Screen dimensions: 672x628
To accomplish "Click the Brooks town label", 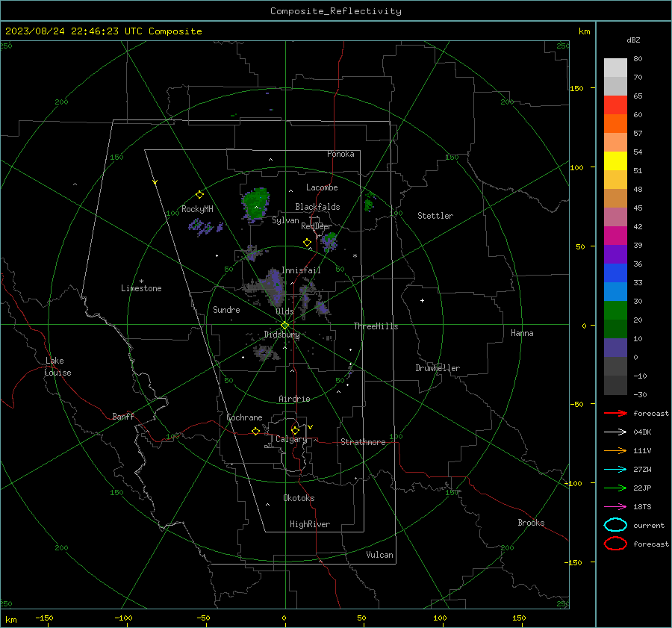I will 531,523.
